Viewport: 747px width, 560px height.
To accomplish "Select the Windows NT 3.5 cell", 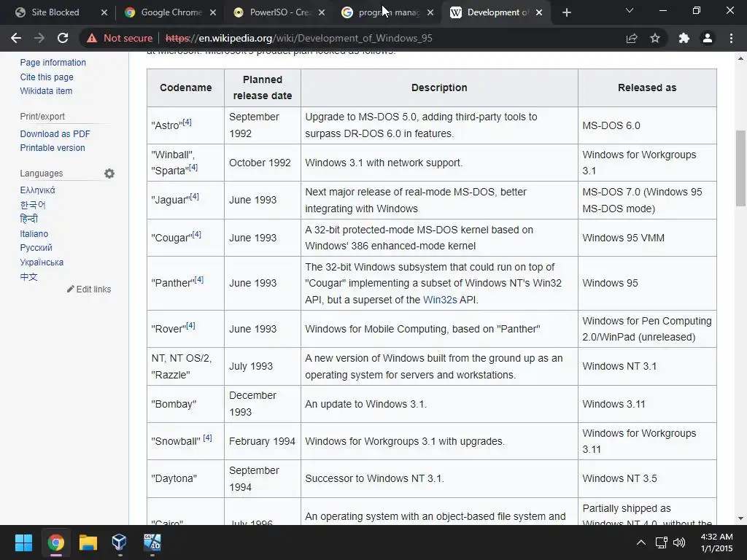I will coord(647,478).
